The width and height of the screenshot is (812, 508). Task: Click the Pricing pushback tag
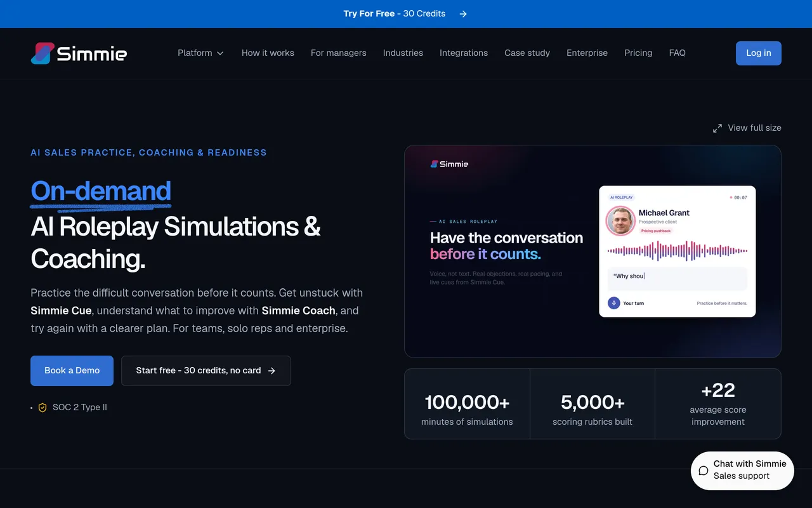click(655, 231)
